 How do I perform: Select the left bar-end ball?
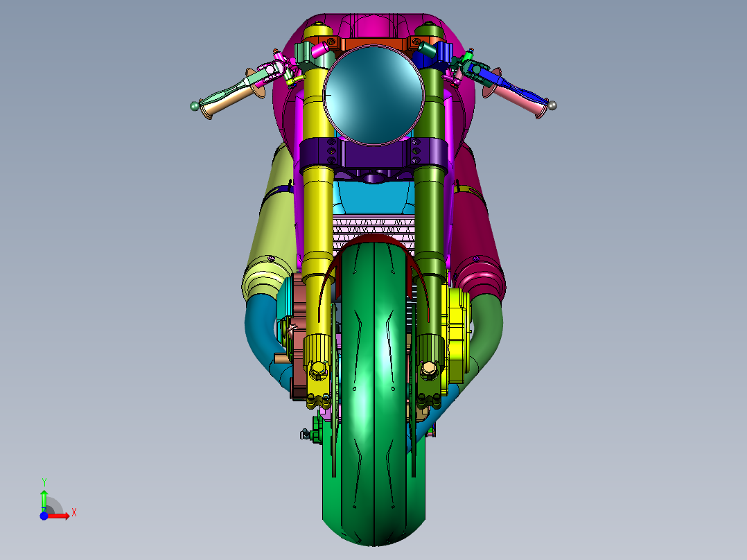point(194,106)
